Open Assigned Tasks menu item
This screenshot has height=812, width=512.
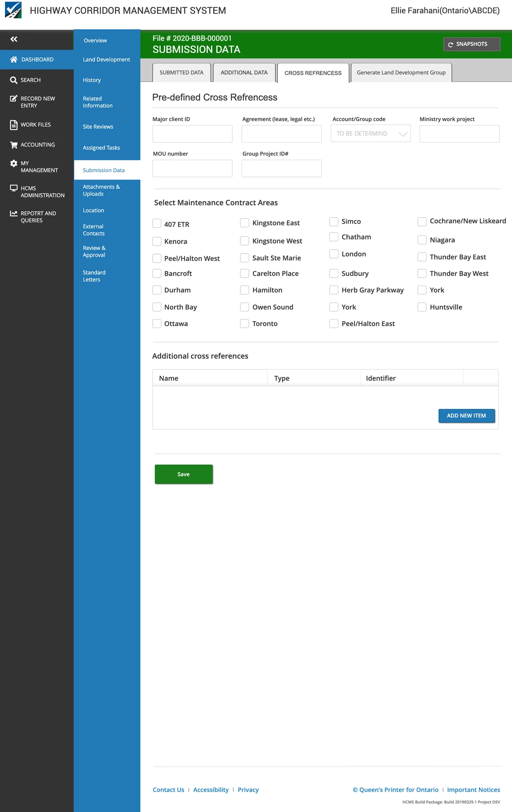[x=102, y=148]
